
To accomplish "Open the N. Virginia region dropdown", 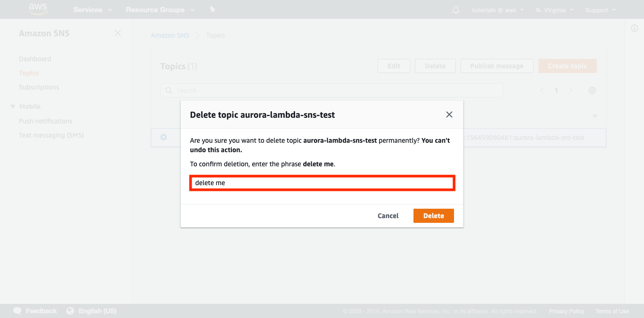I will tap(554, 10).
